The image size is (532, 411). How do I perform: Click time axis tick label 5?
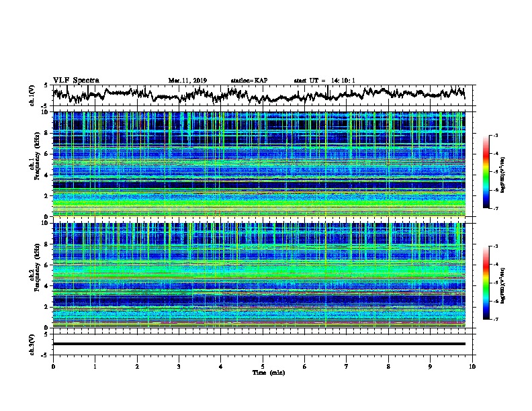263,367
